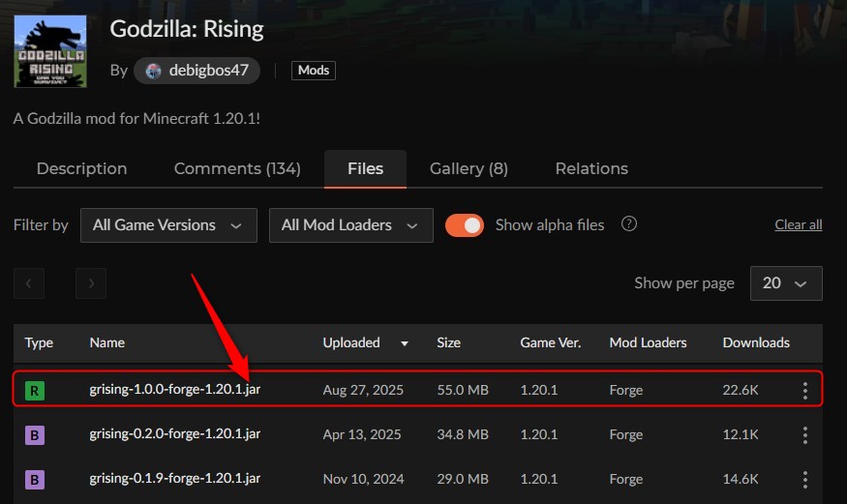Sort files by Name column header

106,342
